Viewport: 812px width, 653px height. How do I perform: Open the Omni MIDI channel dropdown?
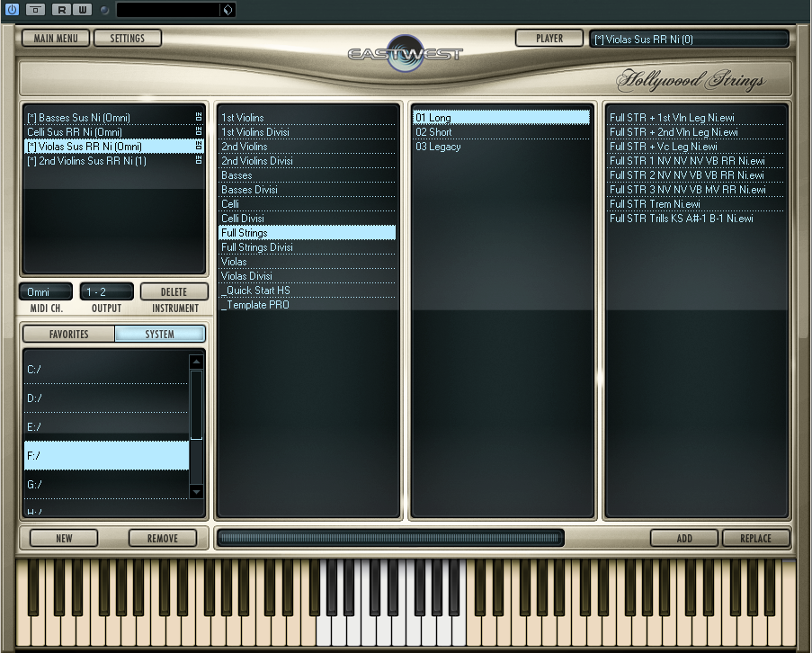pyautogui.click(x=46, y=292)
